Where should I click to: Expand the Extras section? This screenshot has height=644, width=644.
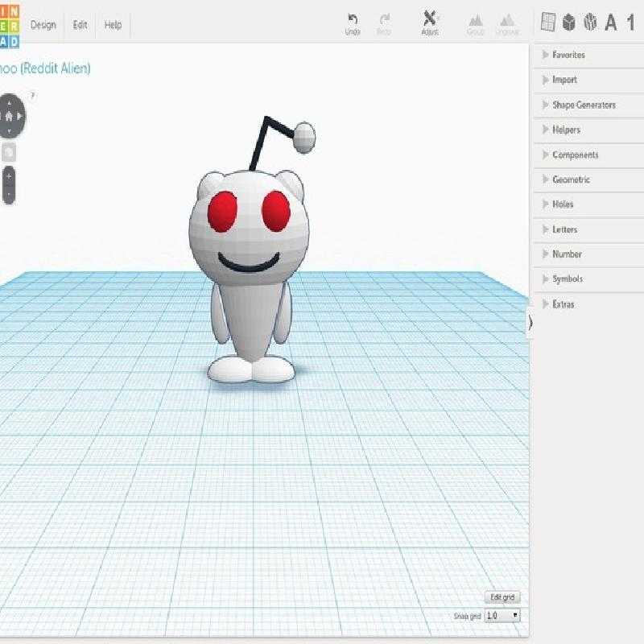[589, 304]
